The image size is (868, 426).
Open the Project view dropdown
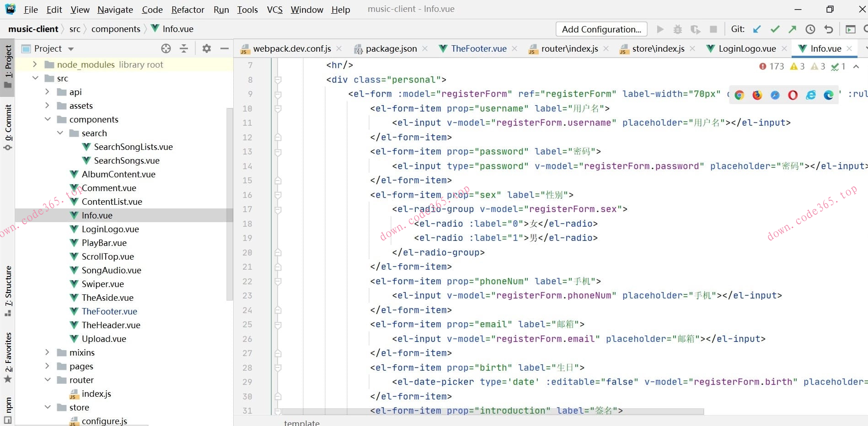point(71,49)
